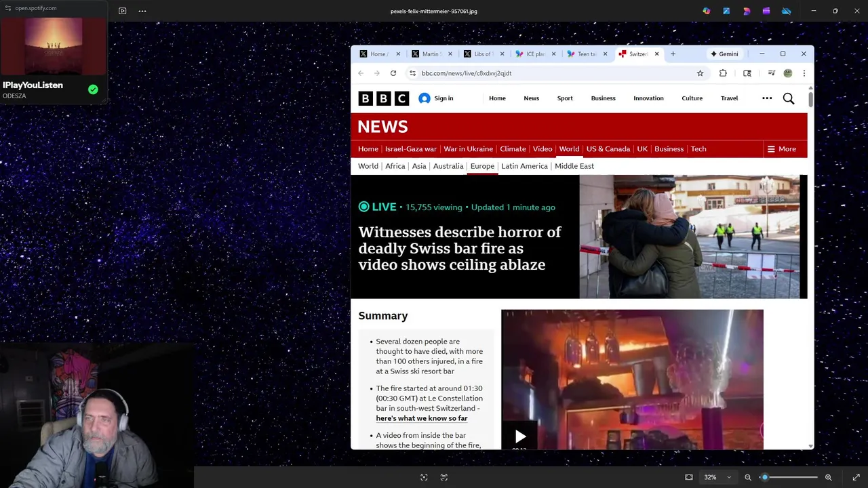Screen dimensions: 868x488
Task: Open Sport in the BBC top navigation
Action: coord(565,98)
